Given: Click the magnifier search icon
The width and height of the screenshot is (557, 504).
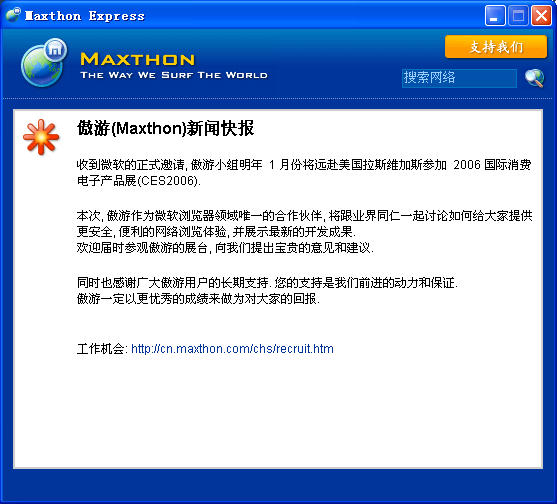Looking at the screenshot, I should pos(535,78).
